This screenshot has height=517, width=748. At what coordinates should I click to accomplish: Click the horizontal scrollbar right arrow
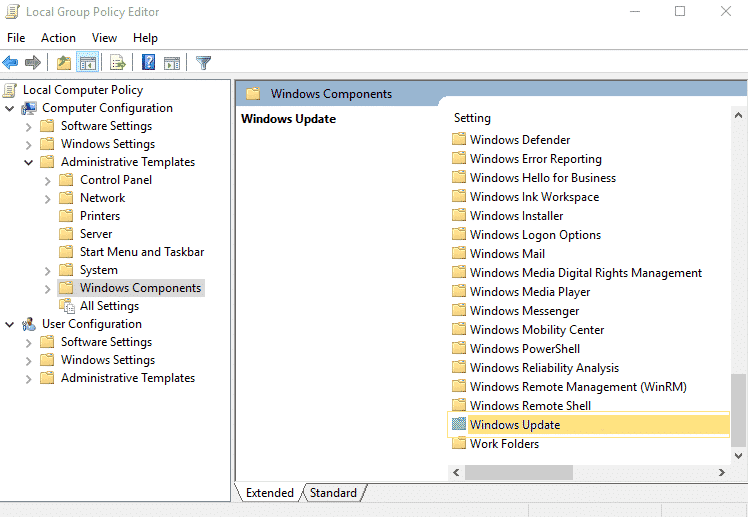point(722,472)
